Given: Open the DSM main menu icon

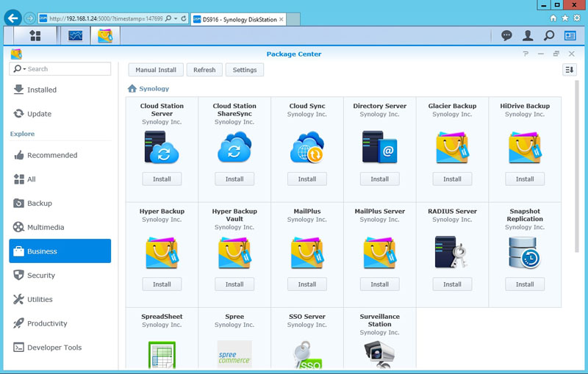Looking at the screenshot, I should [35, 36].
